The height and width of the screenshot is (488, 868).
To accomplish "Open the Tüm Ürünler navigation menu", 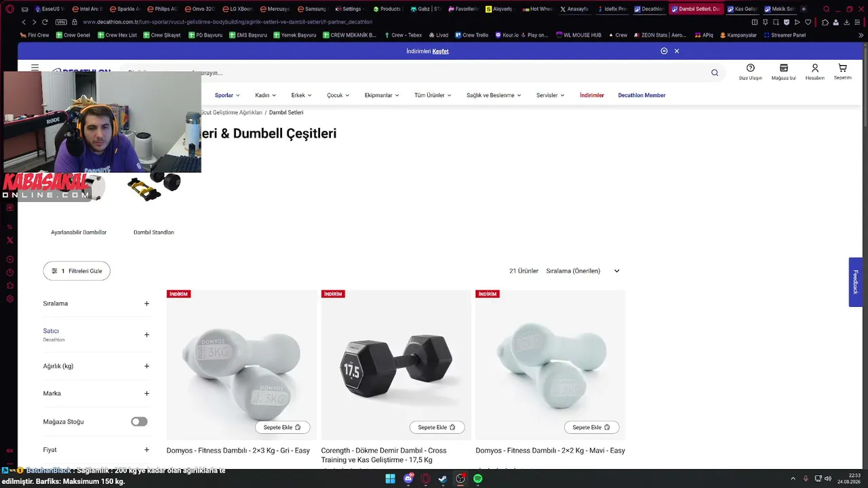I will coord(433,96).
